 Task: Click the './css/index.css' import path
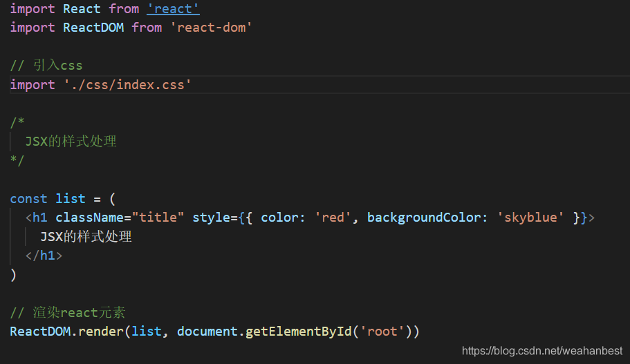[127, 85]
